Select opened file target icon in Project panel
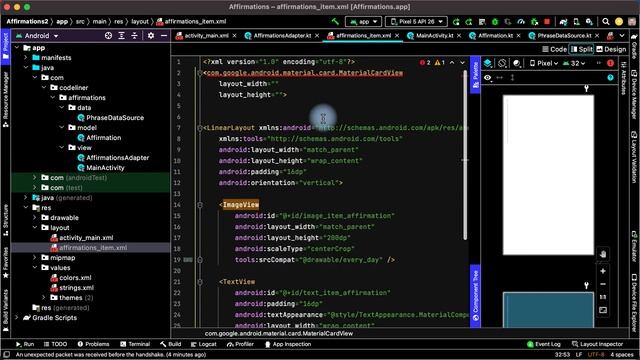640x360 pixels. [108, 36]
